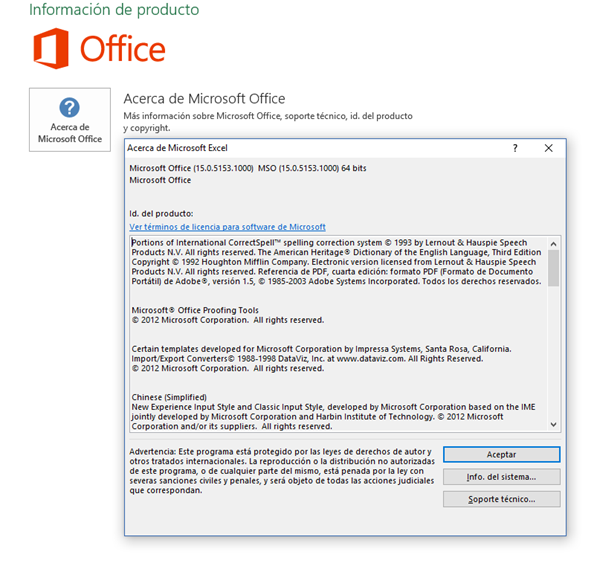
Task: Click the Información de producto heading
Action: [x=113, y=10]
